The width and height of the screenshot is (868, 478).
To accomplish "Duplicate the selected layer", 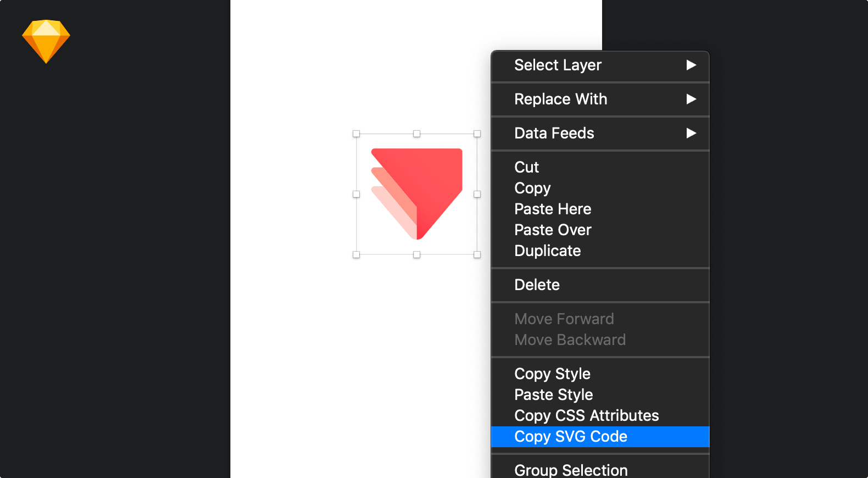I will pyautogui.click(x=600, y=251).
